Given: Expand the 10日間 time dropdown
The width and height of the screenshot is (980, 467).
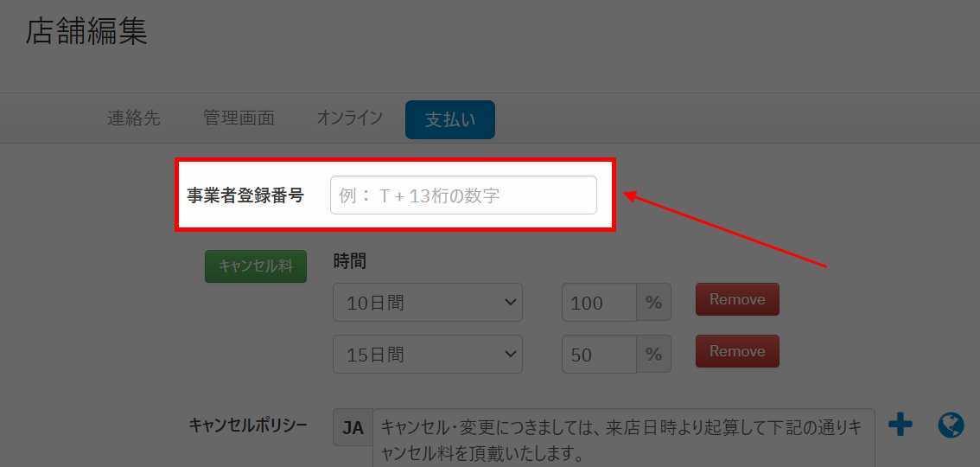Looking at the screenshot, I should (x=427, y=303).
